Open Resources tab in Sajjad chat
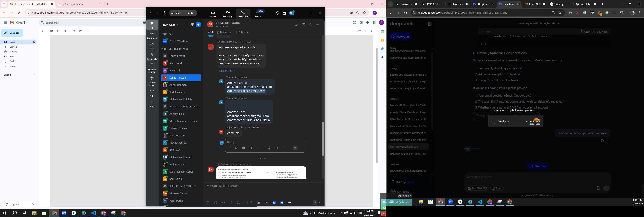 click(x=224, y=32)
